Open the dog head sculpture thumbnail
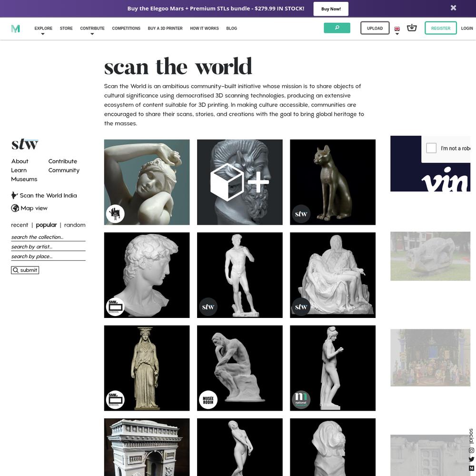 (333, 447)
